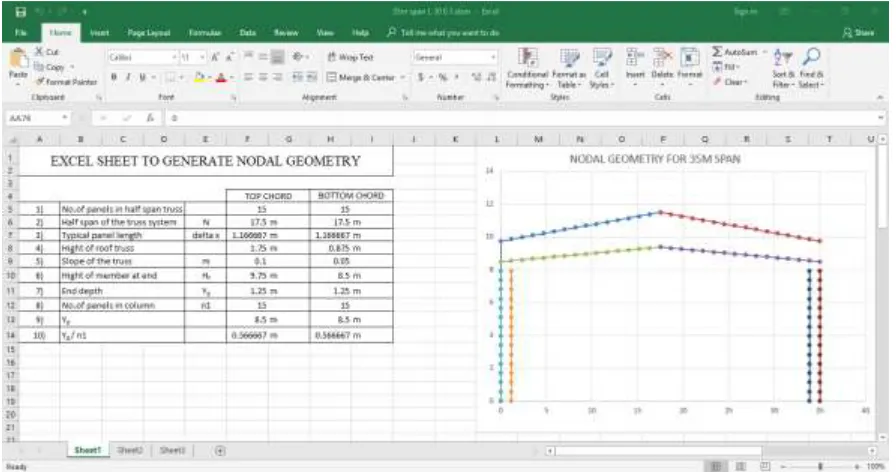Open the File tab

click(21, 33)
